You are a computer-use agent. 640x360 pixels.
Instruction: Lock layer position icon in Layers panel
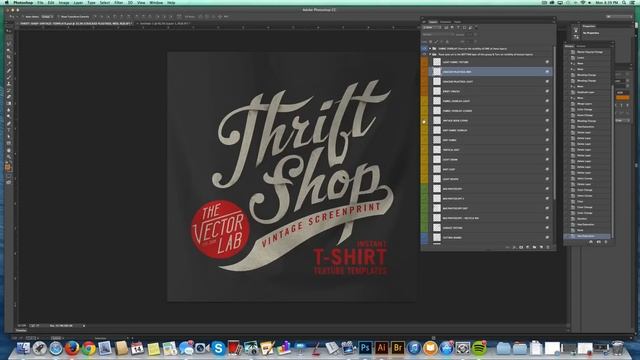(442, 42)
